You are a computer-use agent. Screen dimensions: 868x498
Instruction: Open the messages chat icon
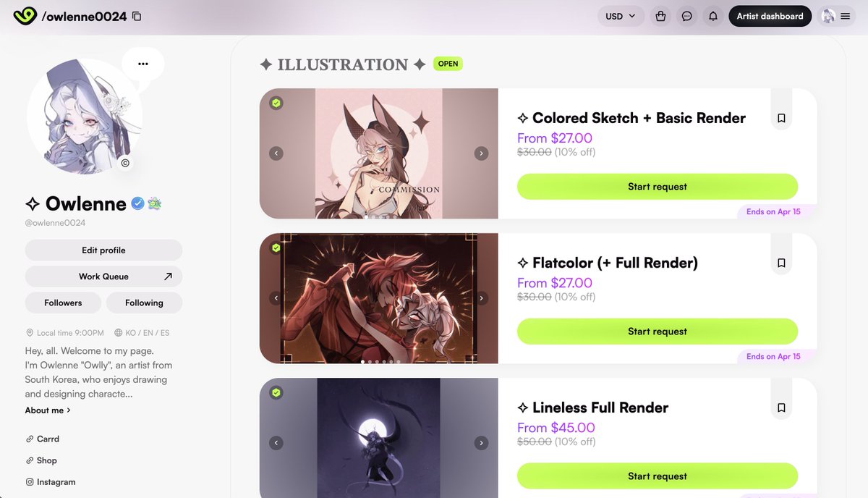click(687, 16)
